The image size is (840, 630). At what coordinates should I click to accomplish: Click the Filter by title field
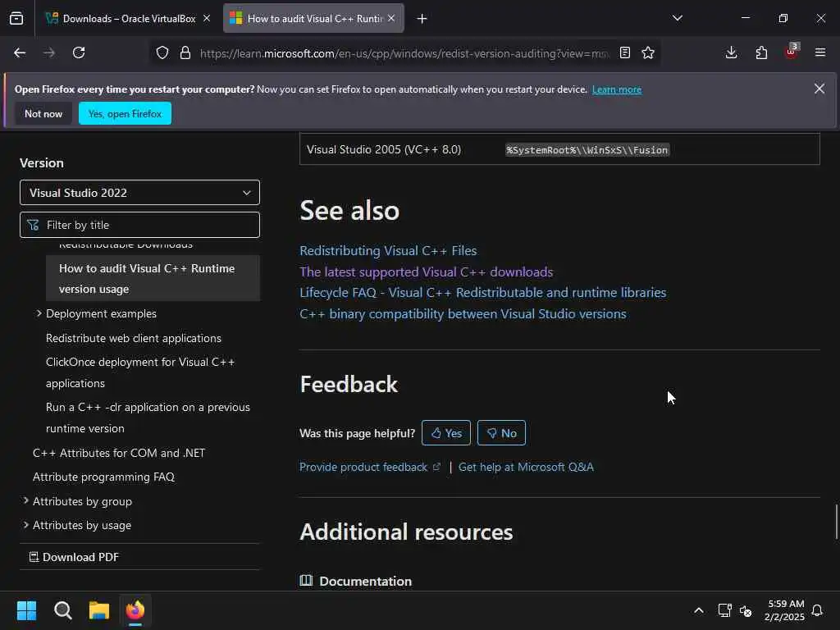click(x=139, y=225)
